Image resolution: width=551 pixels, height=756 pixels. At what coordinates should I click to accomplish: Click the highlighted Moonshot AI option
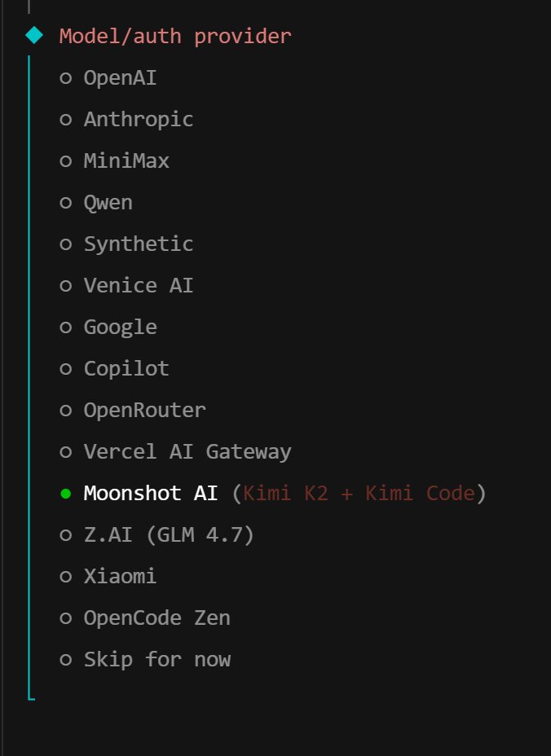coord(150,494)
